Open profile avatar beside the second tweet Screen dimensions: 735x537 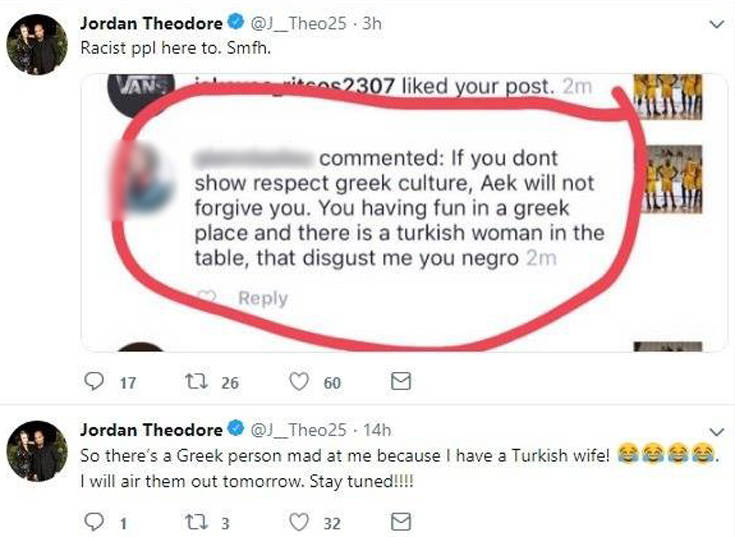[x=37, y=451]
